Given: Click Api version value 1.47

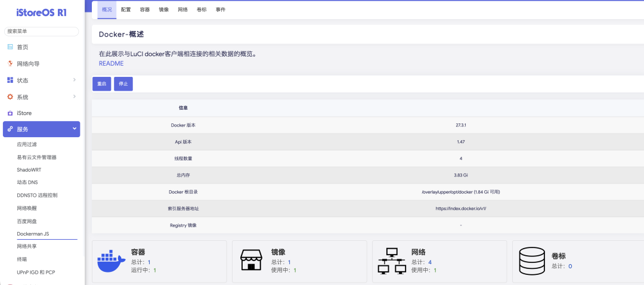Looking at the screenshot, I should [x=461, y=142].
